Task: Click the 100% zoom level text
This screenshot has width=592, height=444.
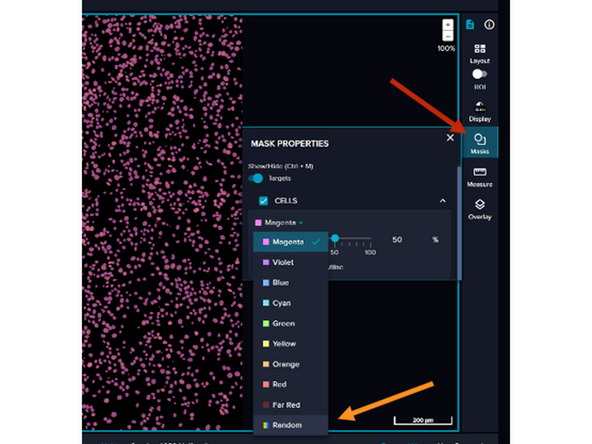Action: pos(446,48)
